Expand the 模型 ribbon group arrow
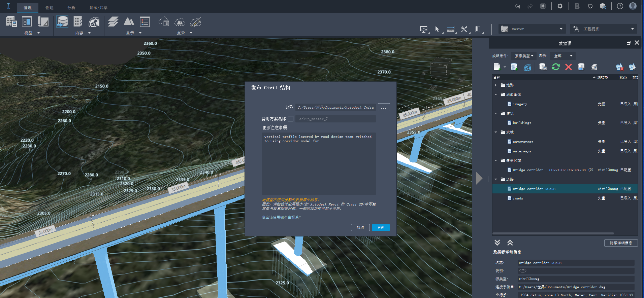Screen dimensions: 644x298 point(38,33)
